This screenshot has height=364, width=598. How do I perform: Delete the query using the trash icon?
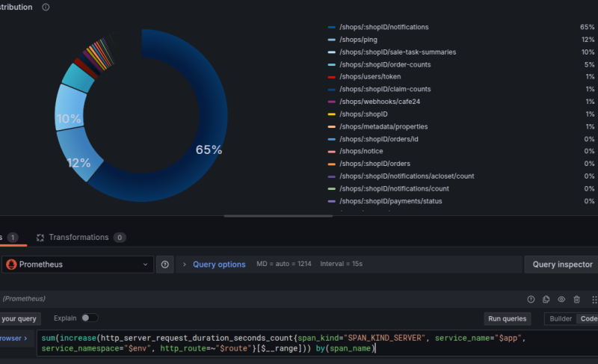click(576, 299)
